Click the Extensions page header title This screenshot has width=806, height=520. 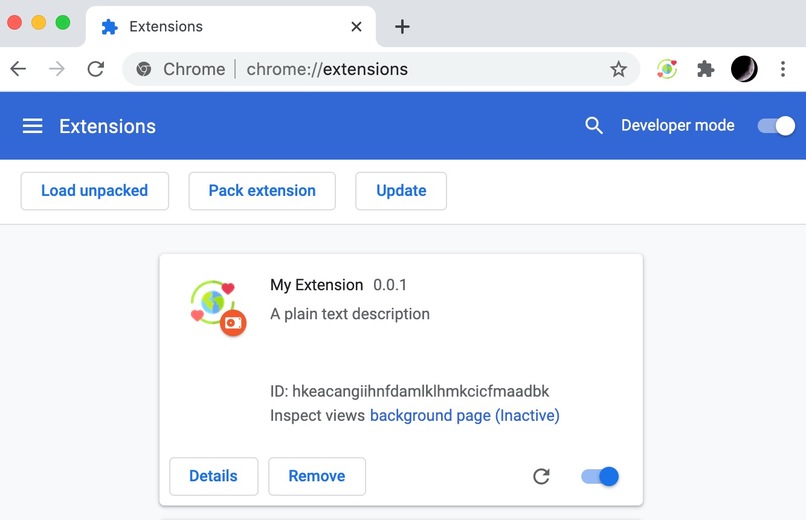107,126
